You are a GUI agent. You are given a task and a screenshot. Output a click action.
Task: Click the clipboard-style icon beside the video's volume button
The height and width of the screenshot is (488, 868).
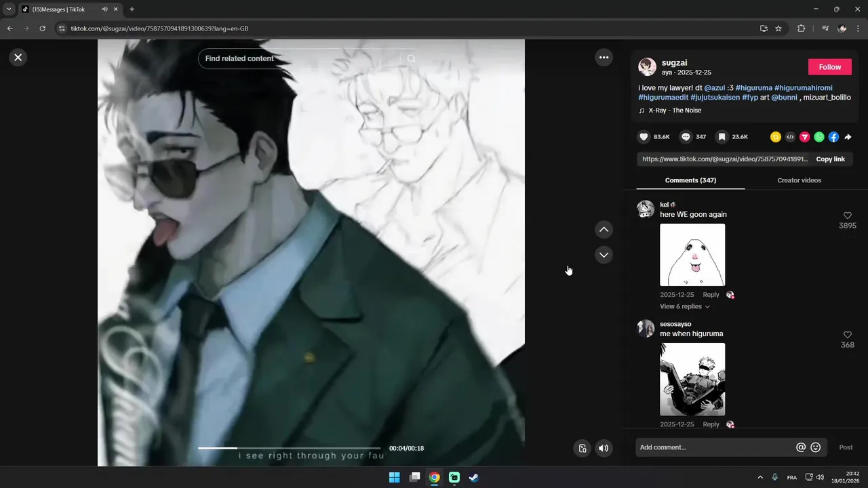point(583,448)
